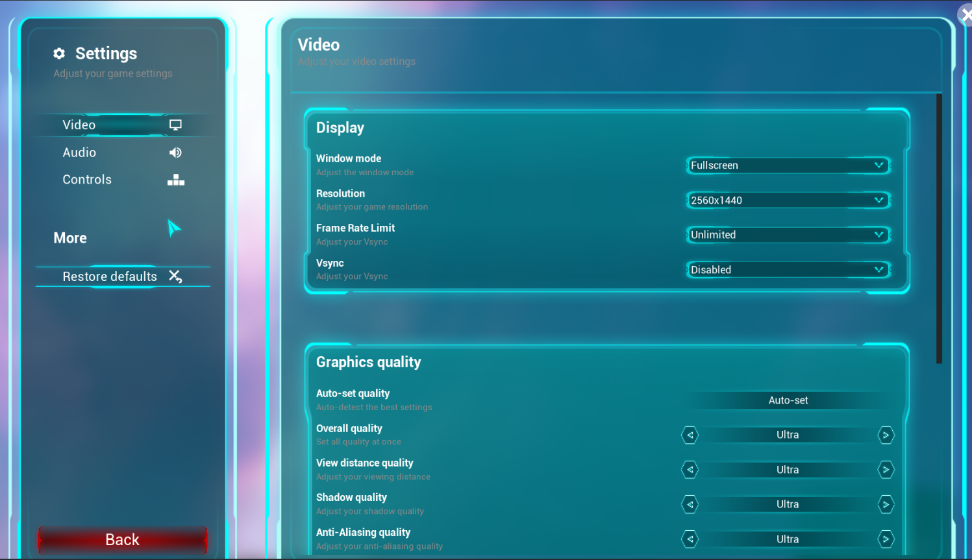This screenshot has width=972, height=560.
Task: Expand the Vsync dropdown
Action: [787, 270]
